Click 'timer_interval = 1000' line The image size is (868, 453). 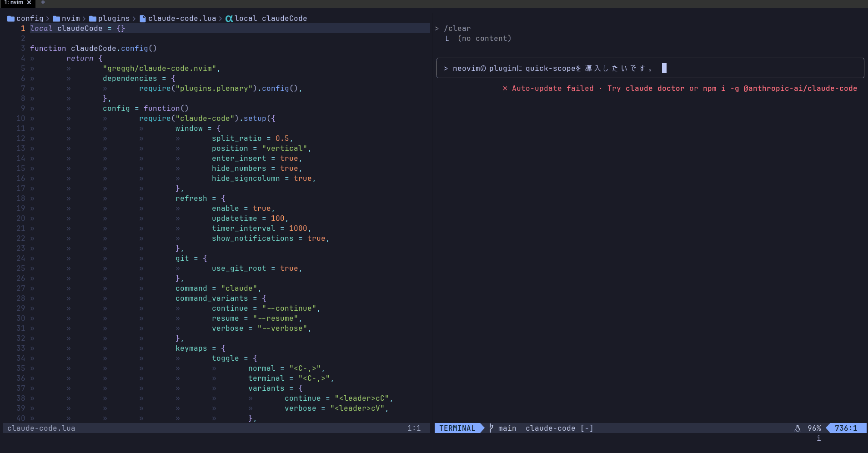[260, 229]
